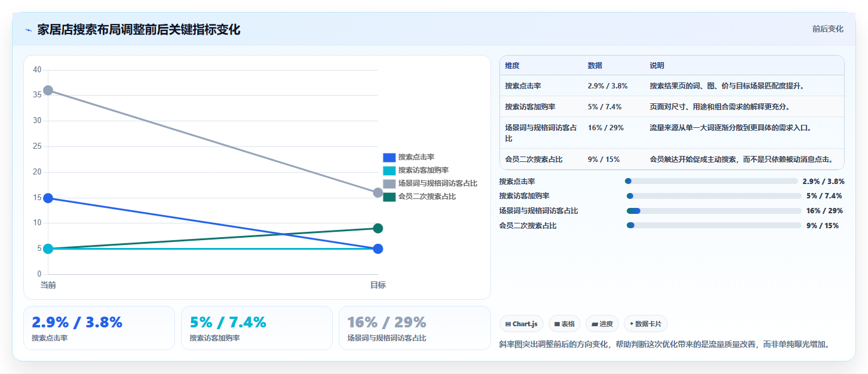Toggle the 会员二次搜索占比 green legend swatch
868x374 pixels.
coord(389,197)
